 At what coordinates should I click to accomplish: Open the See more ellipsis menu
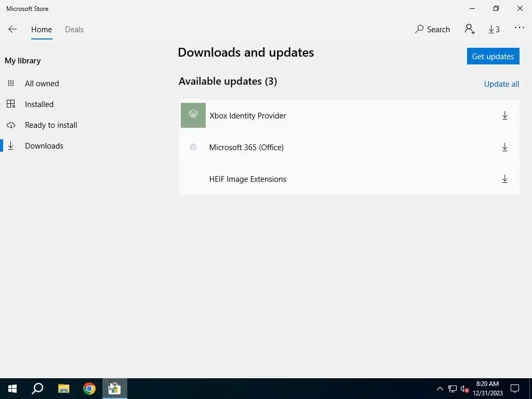coord(519,28)
